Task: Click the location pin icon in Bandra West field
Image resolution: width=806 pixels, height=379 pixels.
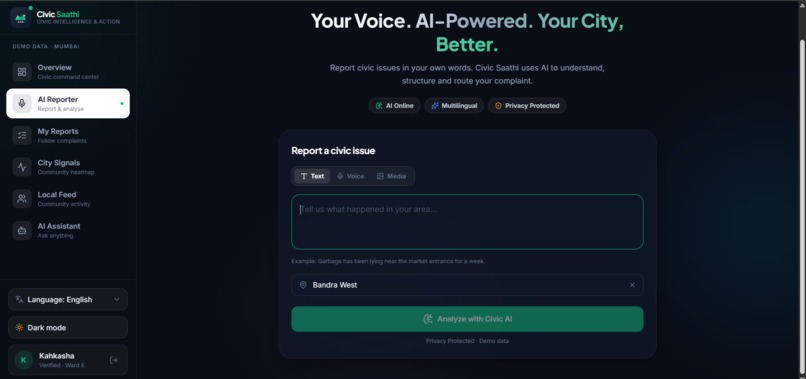Action: [x=303, y=285]
